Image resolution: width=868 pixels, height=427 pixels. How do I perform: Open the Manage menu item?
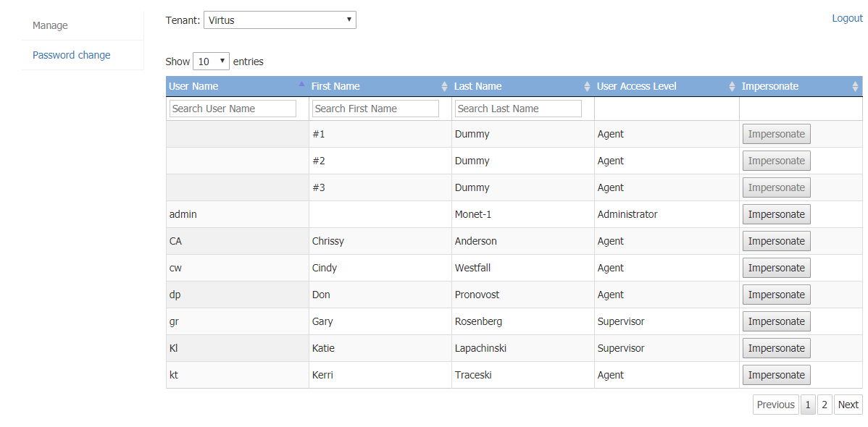click(x=50, y=25)
